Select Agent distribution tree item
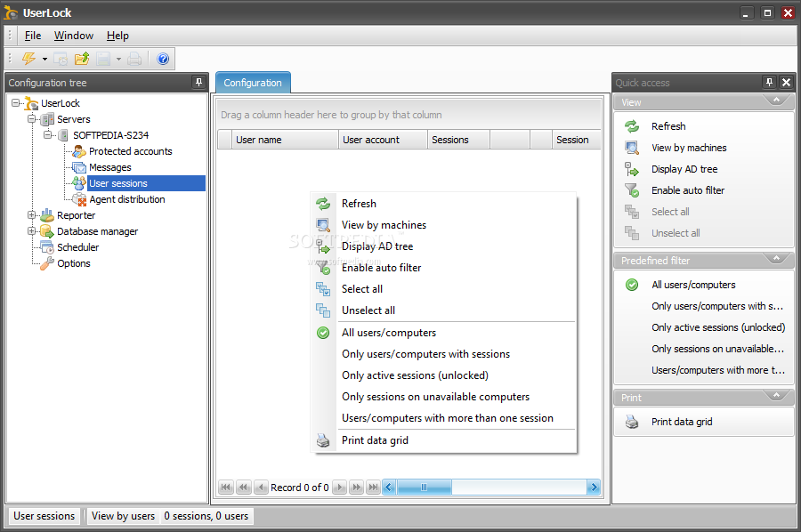The image size is (801, 532). [x=127, y=199]
